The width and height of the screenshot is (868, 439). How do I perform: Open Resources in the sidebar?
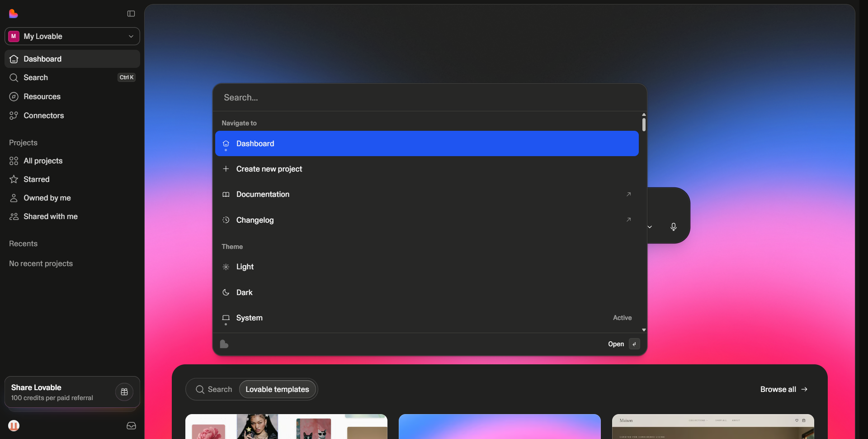(72, 96)
